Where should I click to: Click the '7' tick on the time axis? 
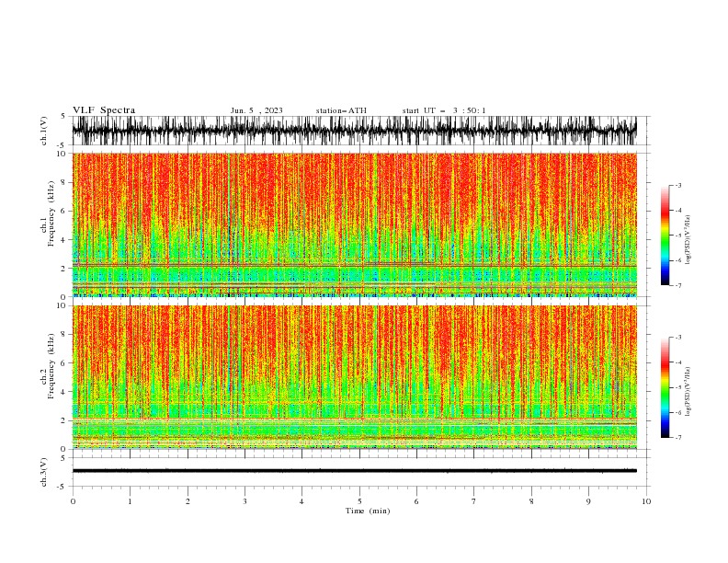[x=474, y=501]
